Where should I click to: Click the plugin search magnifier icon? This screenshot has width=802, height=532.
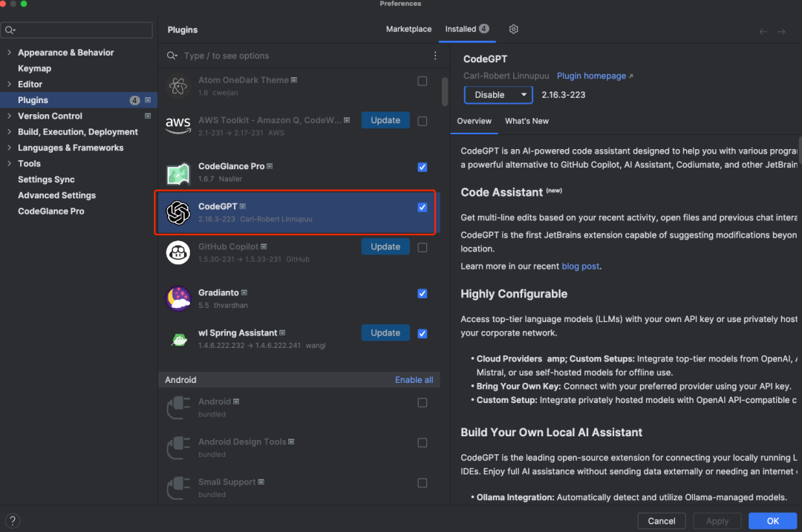[172, 55]
